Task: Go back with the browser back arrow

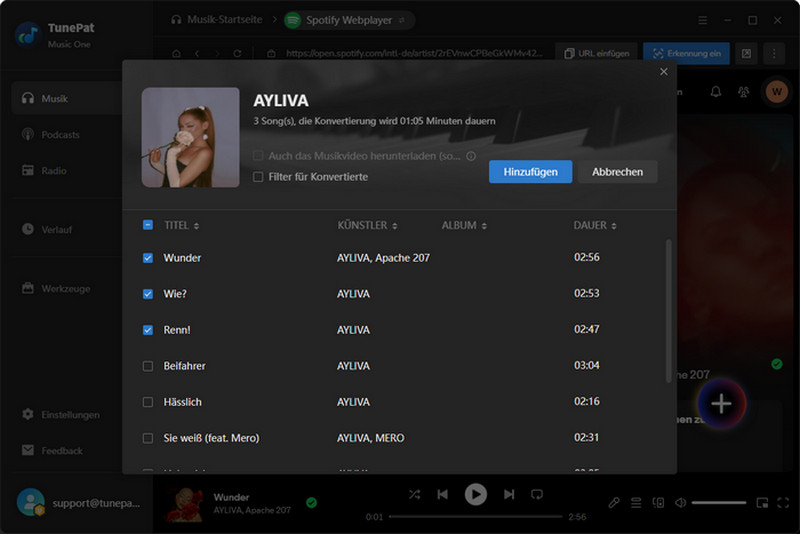Action: (x=197, y=54)
